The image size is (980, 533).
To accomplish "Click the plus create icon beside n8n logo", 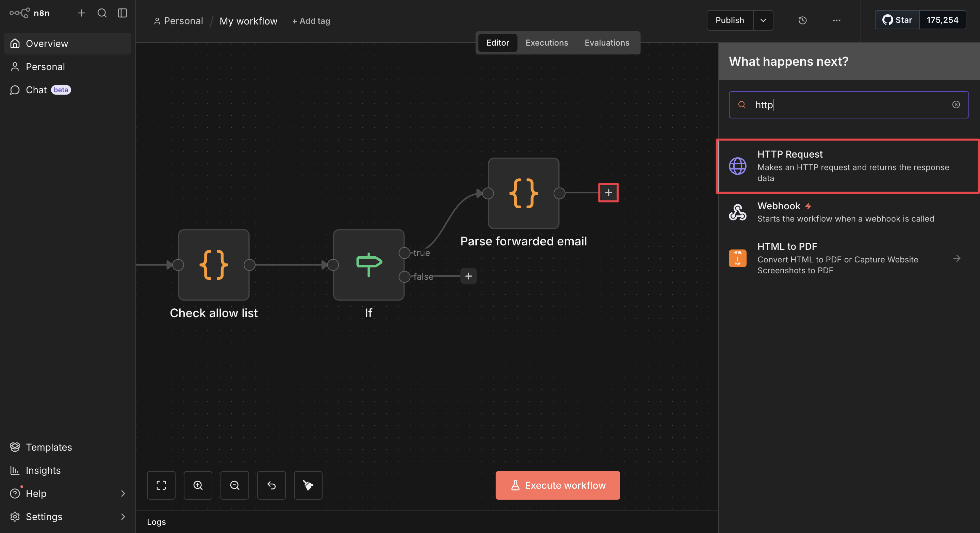I will point(81,13).
